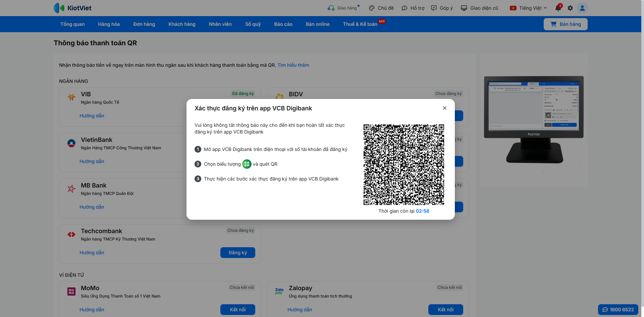
Task: Open Hỗ trợ support menu
Action: click(413, 8)
